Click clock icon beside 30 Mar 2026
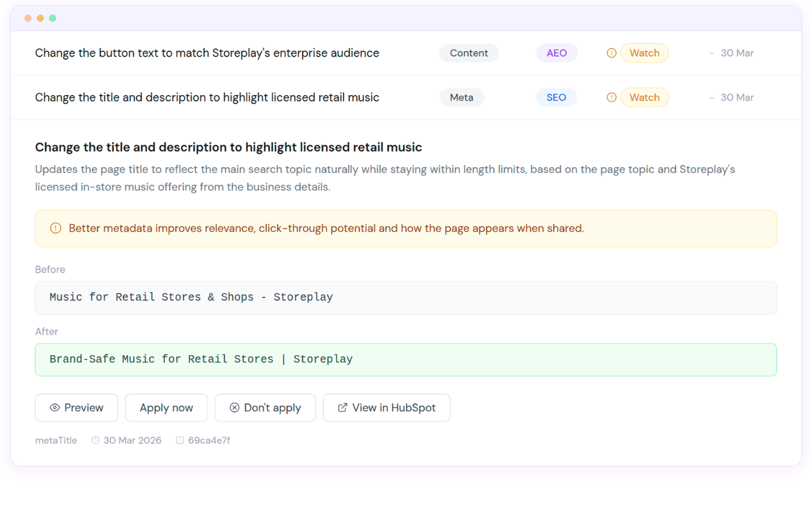Screen dimensions: 812x508 coord(96,440)
